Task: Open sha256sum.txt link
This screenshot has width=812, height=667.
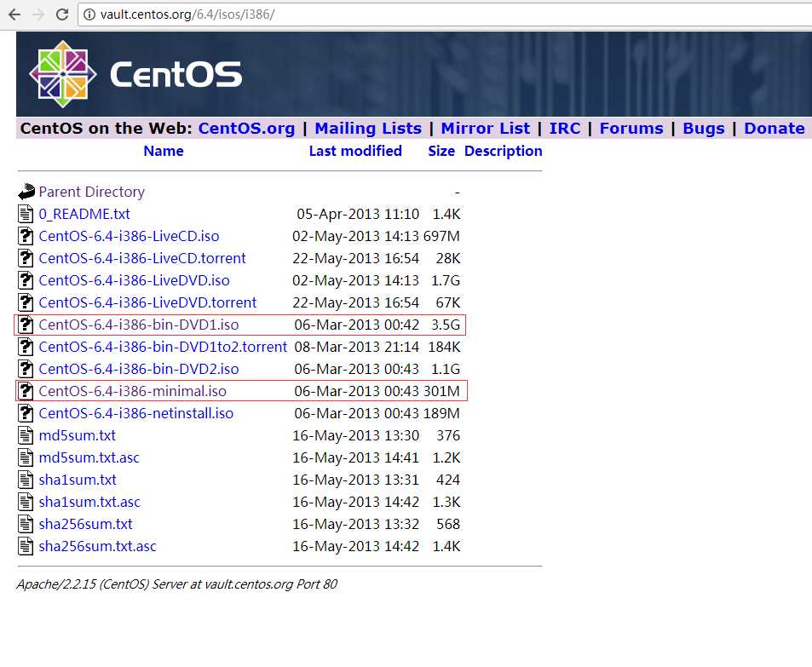Action: 85,524
